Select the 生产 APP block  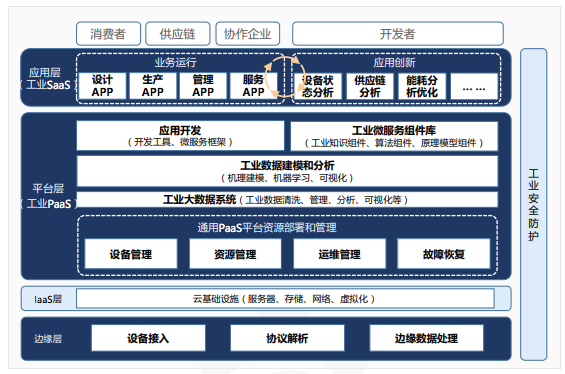153,86
